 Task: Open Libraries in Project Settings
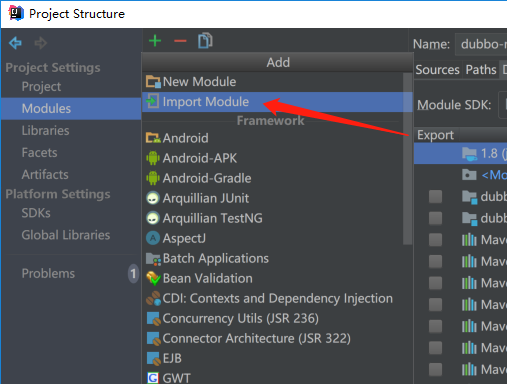pos(45,131)
